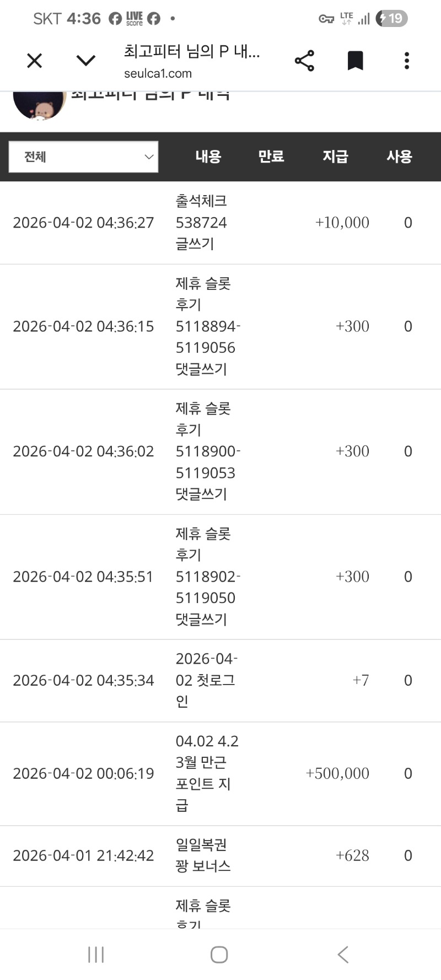This screenshot has width=441, height=980.
Task: Open the 출석체크 538724 글쓰기 entry
Action: tap(201, 223)
